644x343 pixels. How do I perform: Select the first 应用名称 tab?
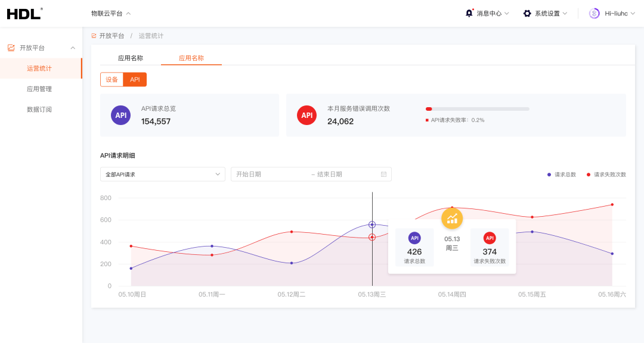tap(131, 58)
